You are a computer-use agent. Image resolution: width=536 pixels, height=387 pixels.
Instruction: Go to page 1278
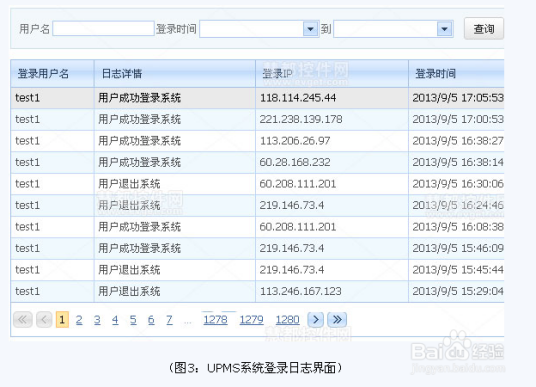click(x=215, y=320)
